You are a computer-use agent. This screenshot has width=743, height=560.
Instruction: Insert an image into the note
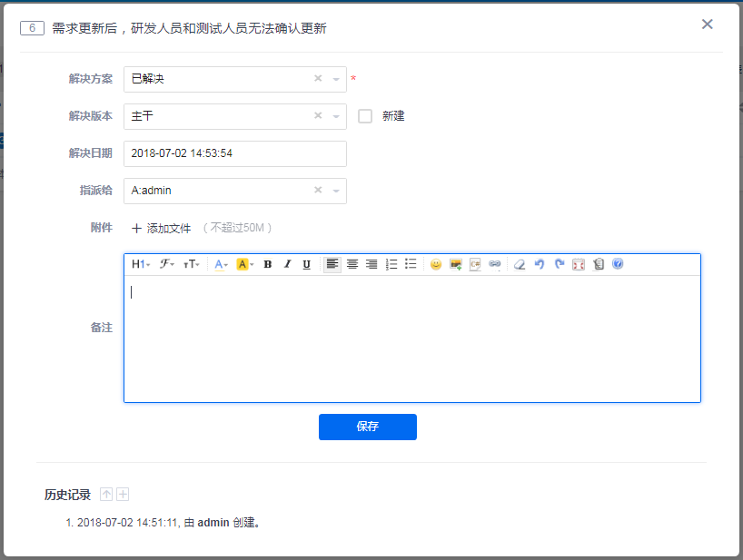pos(456,264)
